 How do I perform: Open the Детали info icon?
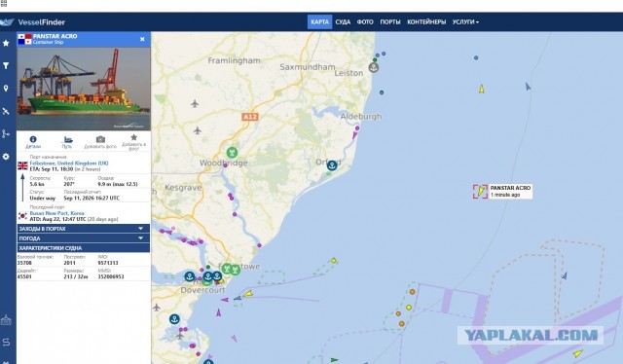point(33,139)
